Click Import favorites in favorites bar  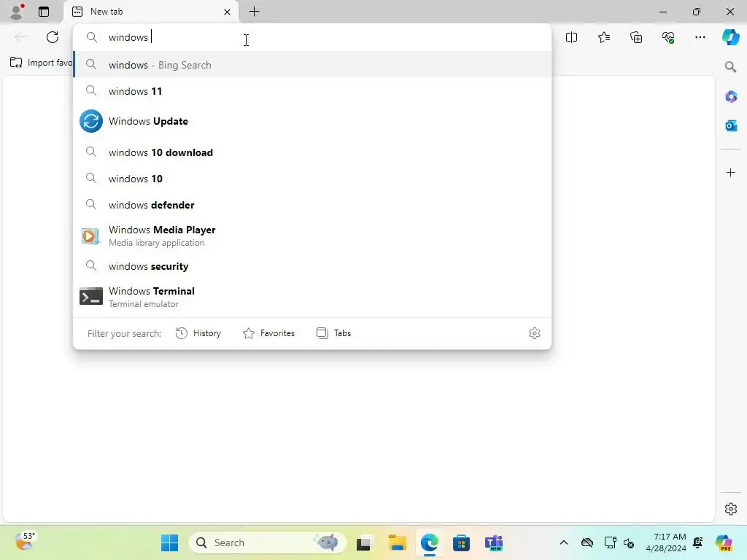pyautogui.click(x=41, y=63)
